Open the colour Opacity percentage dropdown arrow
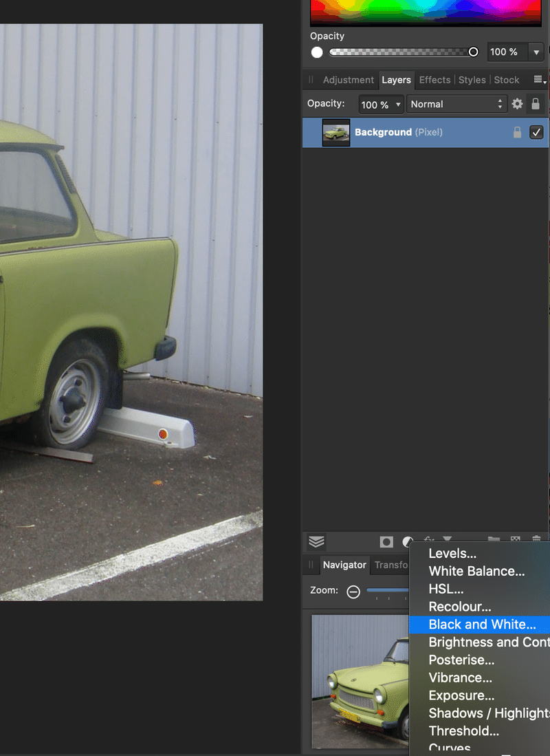This screenshot has height=756, width=550. 536,52
